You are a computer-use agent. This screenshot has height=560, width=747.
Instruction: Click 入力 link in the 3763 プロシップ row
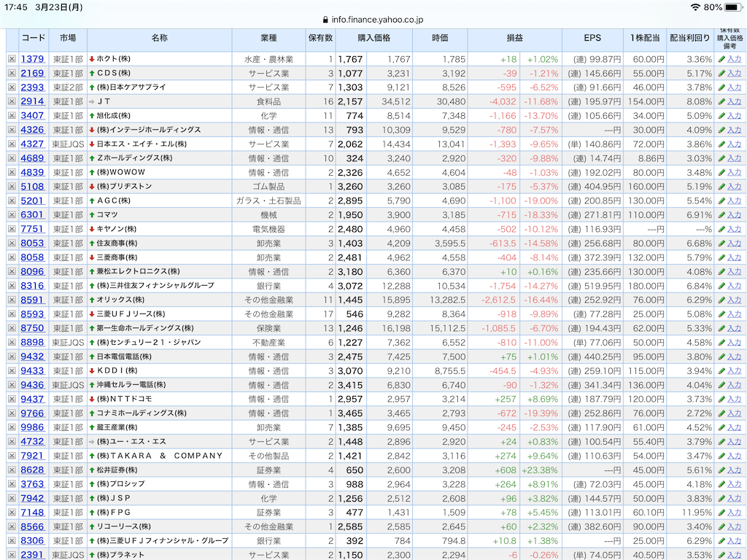pyautogui.click(x=734, y=484)
